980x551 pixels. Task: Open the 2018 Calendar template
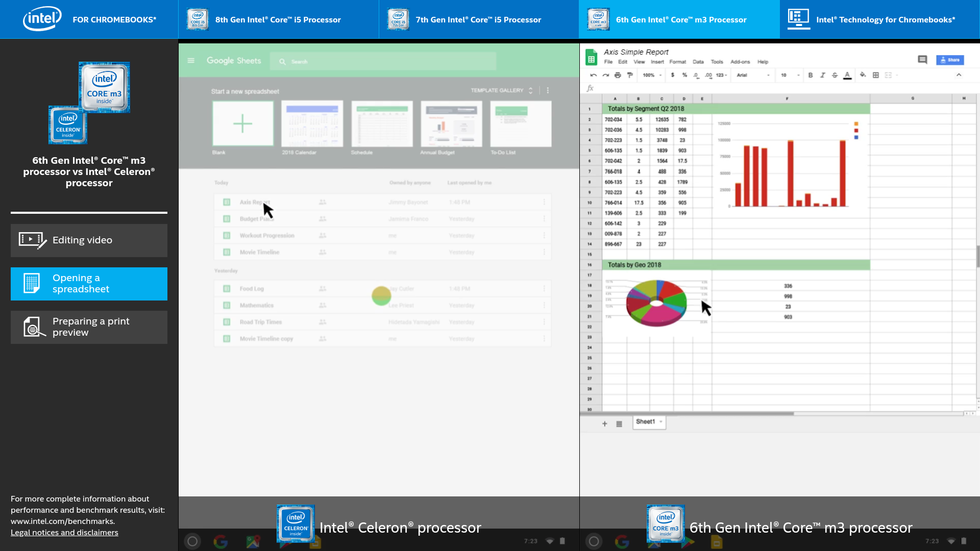pyautogui.click(x=312, y=123)
